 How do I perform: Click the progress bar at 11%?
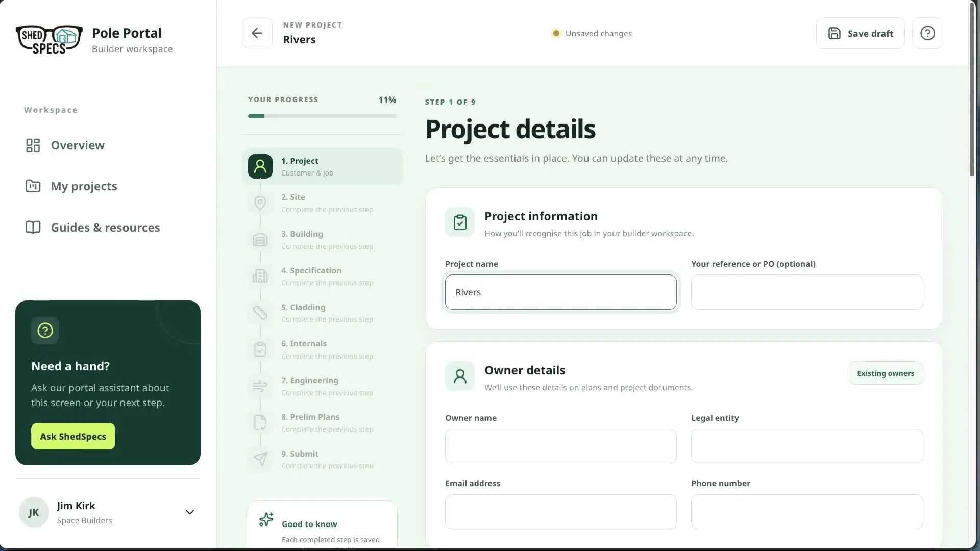pos(322,116)
